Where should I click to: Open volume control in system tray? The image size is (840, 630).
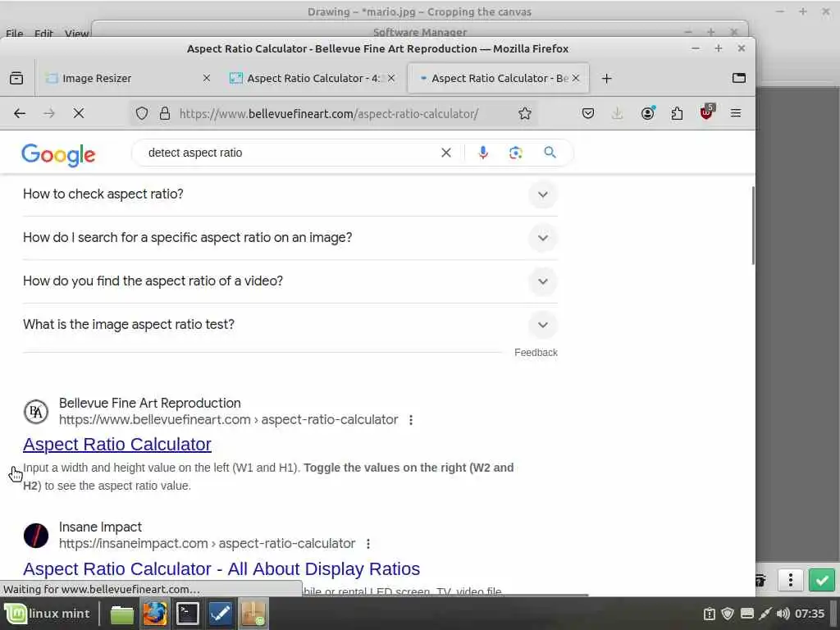point(783,614)
